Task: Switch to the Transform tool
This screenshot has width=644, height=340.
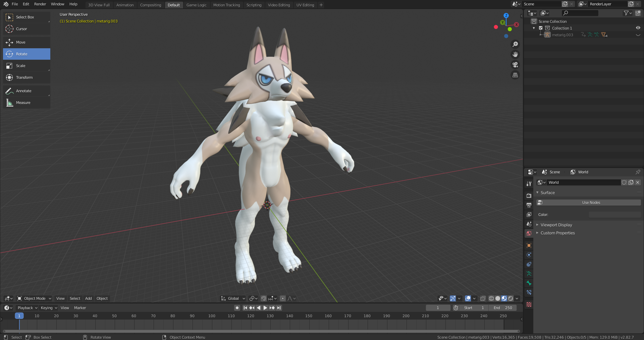Action: 26,77
